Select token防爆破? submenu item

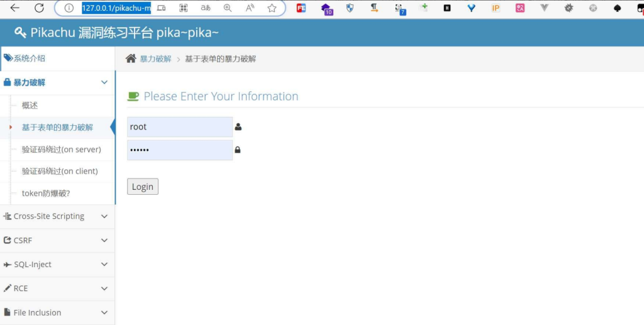tap(46, 193)
